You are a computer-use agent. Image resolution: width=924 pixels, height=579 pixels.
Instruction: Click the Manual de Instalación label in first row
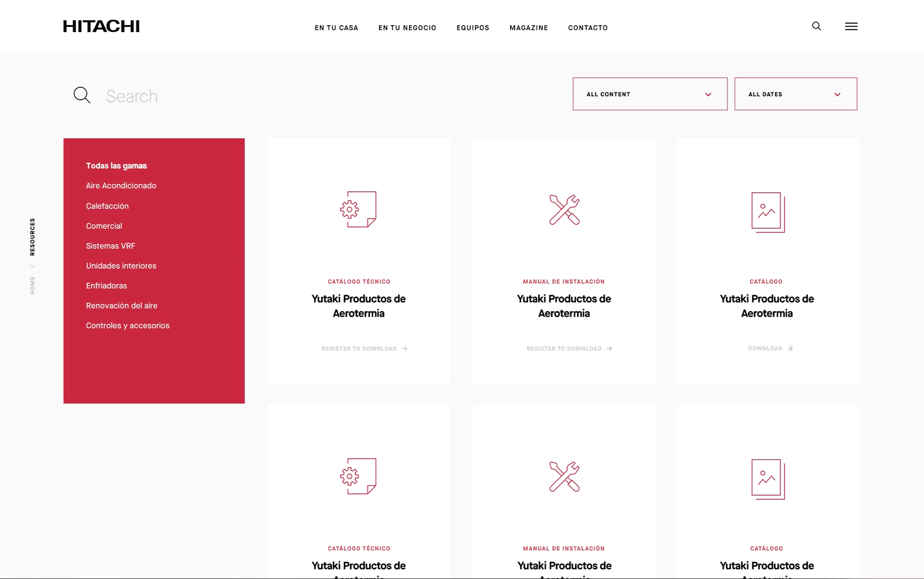[x=564, y=282]
